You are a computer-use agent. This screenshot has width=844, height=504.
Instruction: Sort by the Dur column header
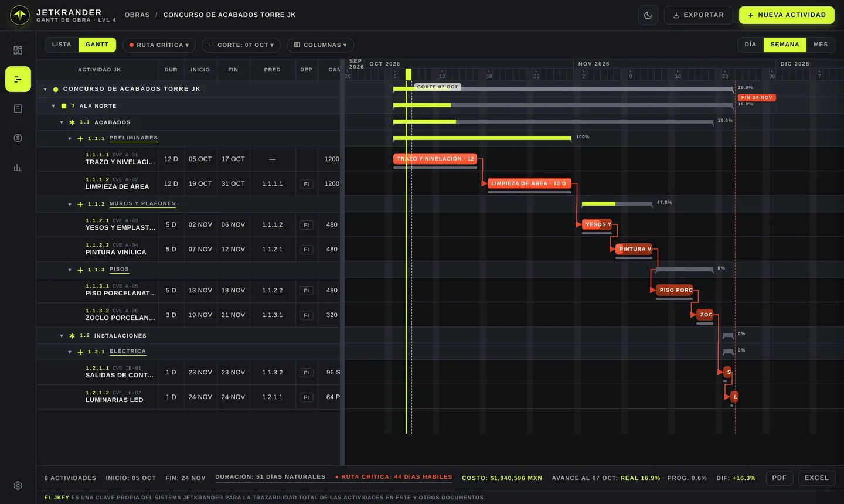(171, 70)
